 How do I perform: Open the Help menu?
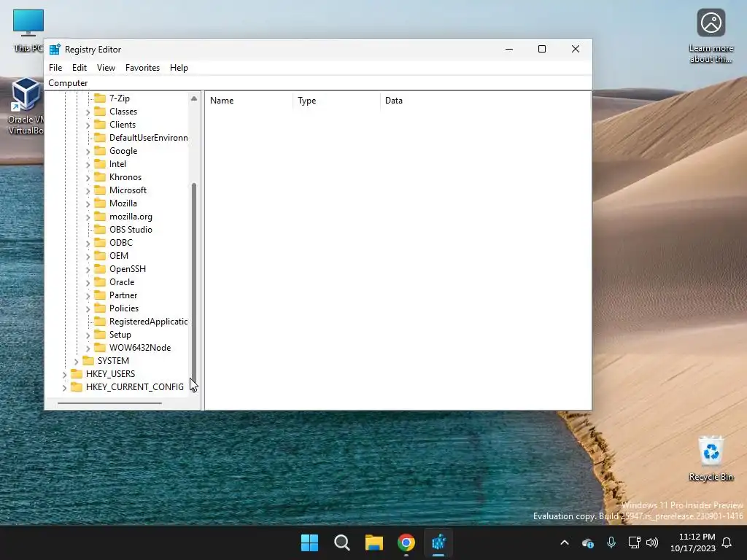[x=179, y=68]
